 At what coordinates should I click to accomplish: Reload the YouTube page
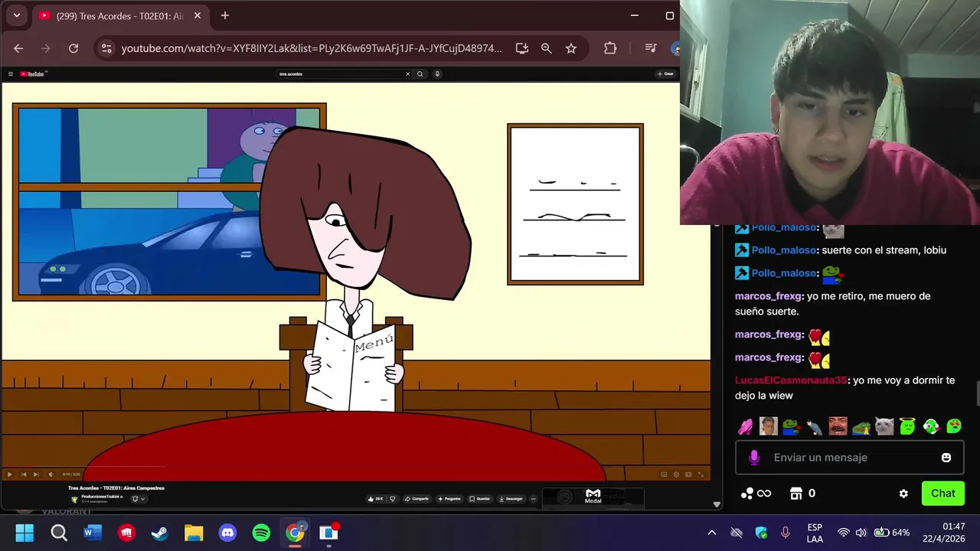[x=73, y=48]
